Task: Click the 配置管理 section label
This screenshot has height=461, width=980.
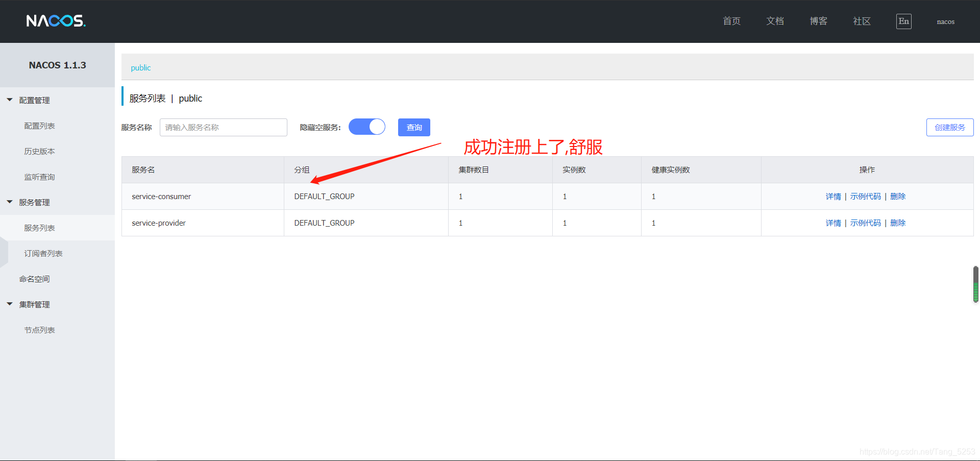Action: coord(34,100)
